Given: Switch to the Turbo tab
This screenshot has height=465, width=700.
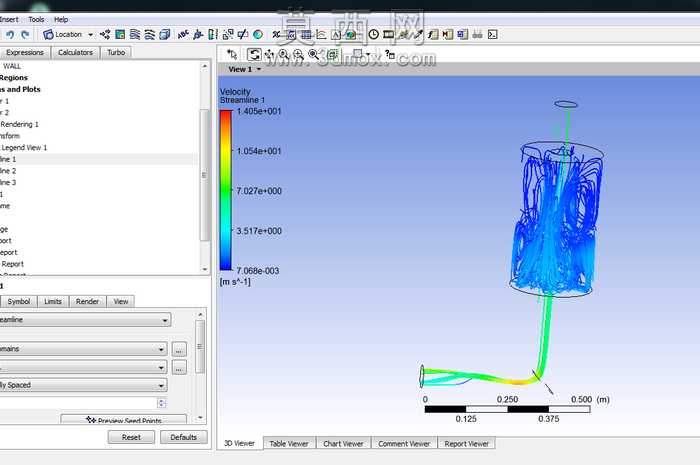Looking at the screenshot, I should coord(116,52).
